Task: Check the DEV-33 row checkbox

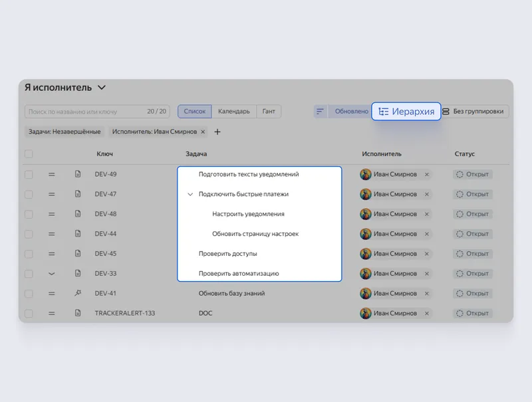Action: coord(29,274)
